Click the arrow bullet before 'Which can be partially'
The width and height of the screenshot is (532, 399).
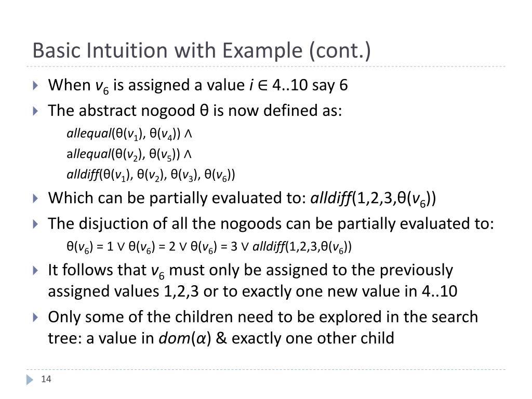35,198
